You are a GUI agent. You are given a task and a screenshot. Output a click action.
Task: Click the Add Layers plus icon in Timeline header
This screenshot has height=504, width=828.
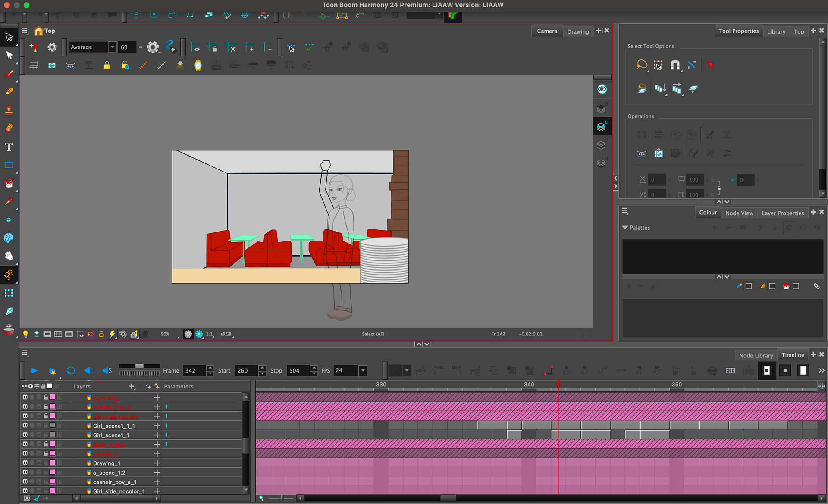point(132,386)
